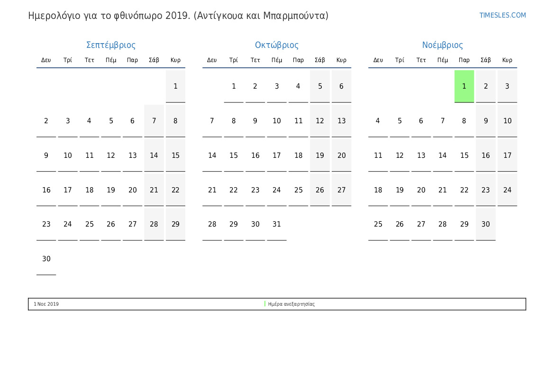Click day 3 in Νοέμβριος

tap(507, 86)
